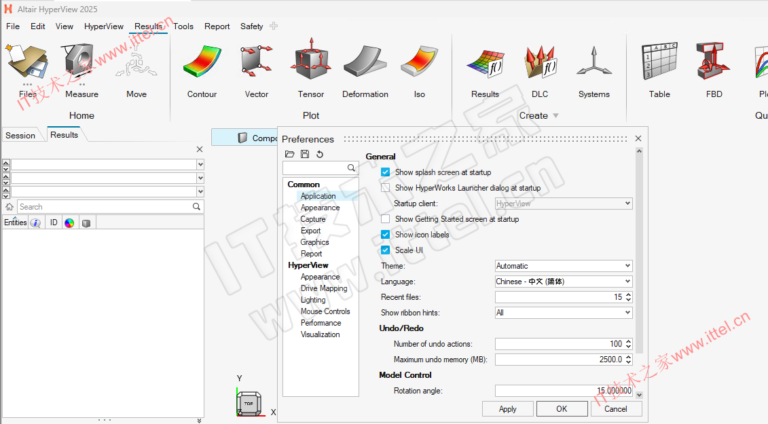Screen dimensions: 768x424
Task: Click the Measure tool icon
Action: 82,66
